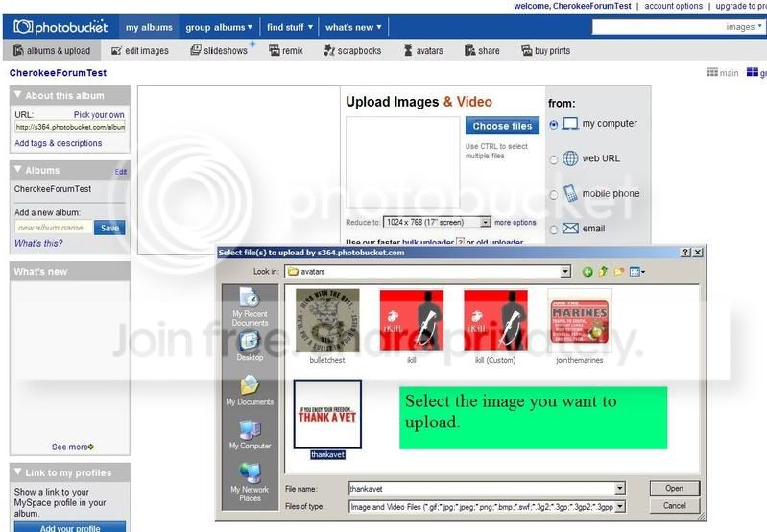The height and width of the screenshot is (532, 767).
Task: Open the 'Files of type' dropdown
Action: 620,506
